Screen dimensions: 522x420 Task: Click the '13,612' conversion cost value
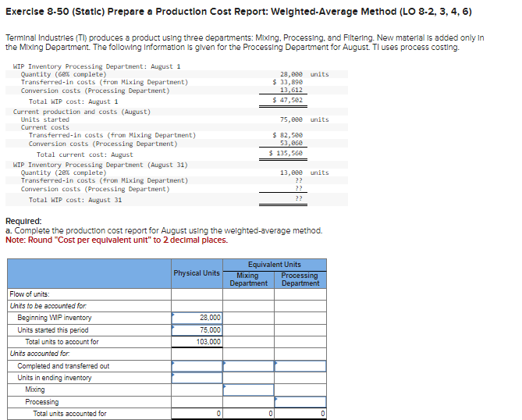pyautogui.click(x=291, y=90)
